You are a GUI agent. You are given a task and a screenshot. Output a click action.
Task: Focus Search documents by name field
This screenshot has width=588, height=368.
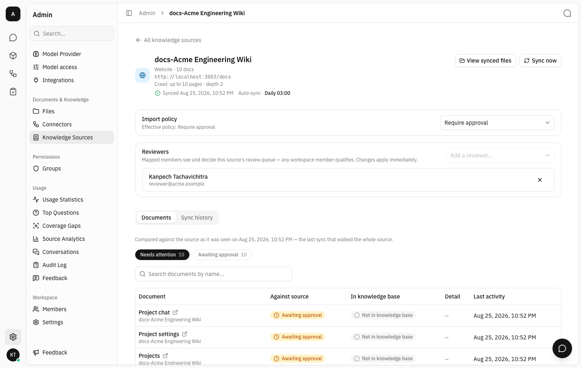[213, 274]
